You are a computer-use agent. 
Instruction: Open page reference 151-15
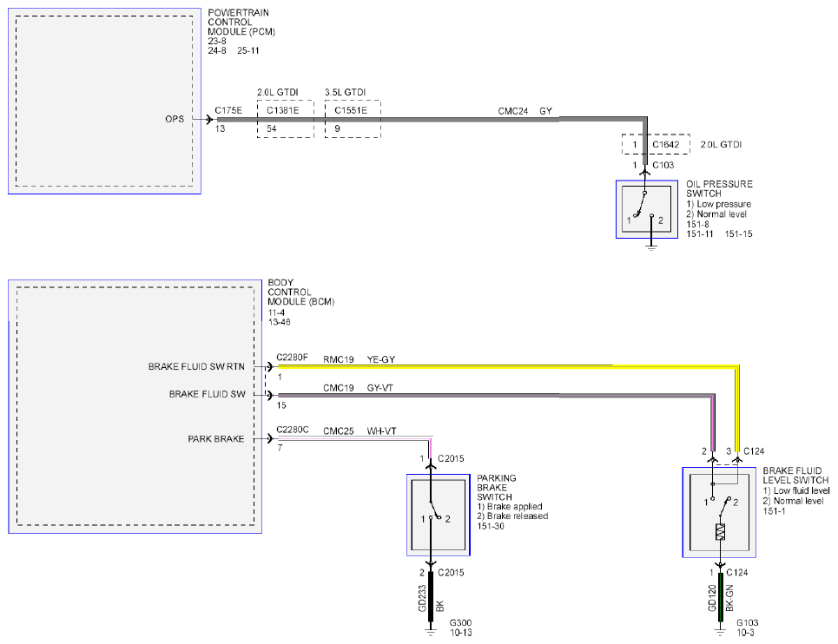click(x=739, y=233)
